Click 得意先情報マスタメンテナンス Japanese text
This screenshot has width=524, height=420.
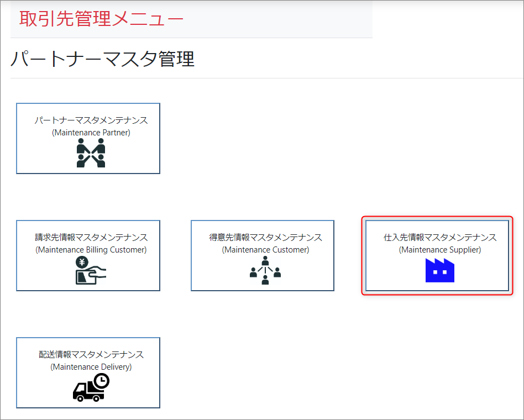point(265,238)
